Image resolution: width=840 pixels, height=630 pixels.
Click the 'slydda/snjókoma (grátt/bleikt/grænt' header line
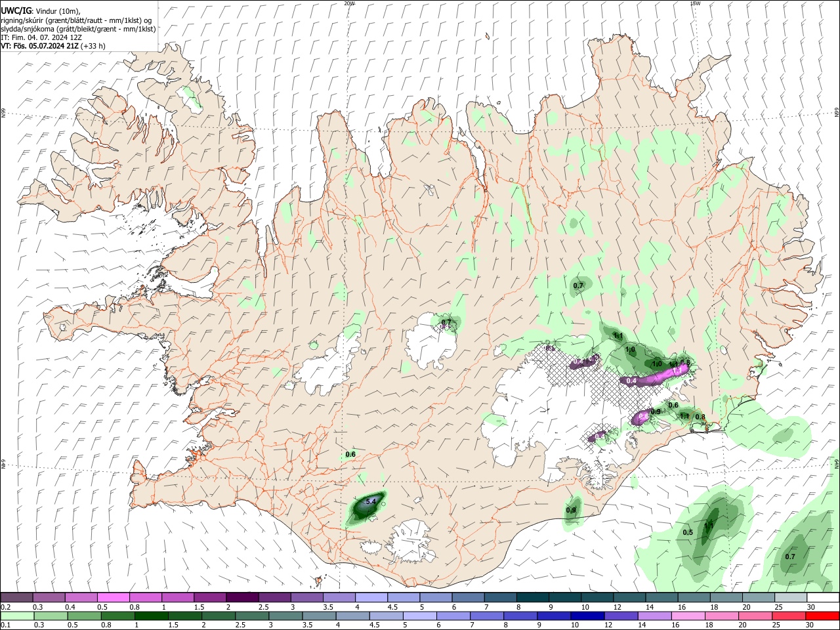click(78, 29)
